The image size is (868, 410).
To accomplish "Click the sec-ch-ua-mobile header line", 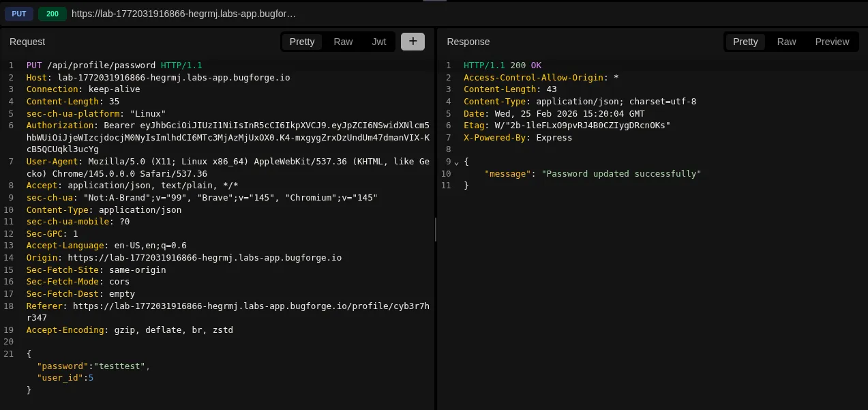I will pyautogui.click(x=78, y=222).
